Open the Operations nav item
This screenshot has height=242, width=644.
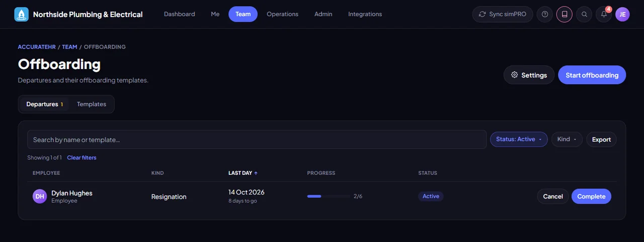point(282,14)
